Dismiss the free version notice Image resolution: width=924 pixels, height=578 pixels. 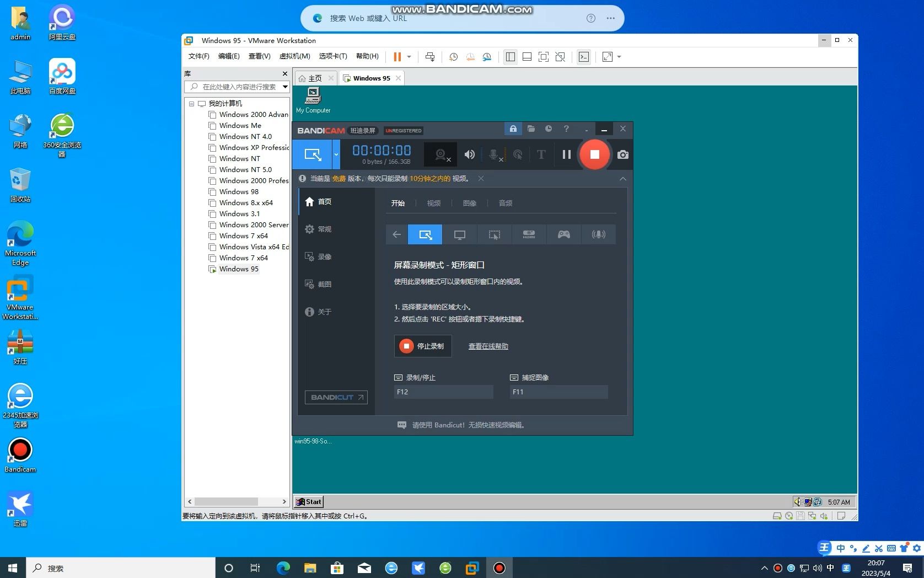tap(481, 178)
